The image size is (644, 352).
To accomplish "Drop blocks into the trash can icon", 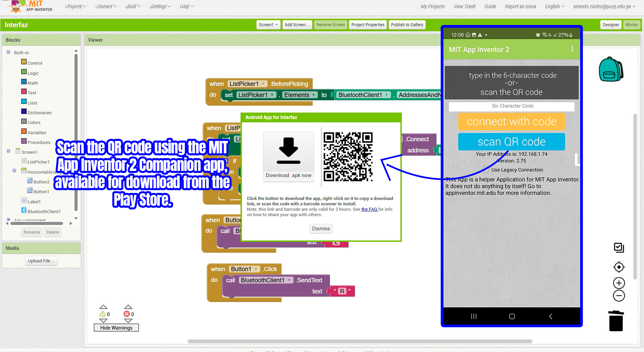I will (616, 321).
